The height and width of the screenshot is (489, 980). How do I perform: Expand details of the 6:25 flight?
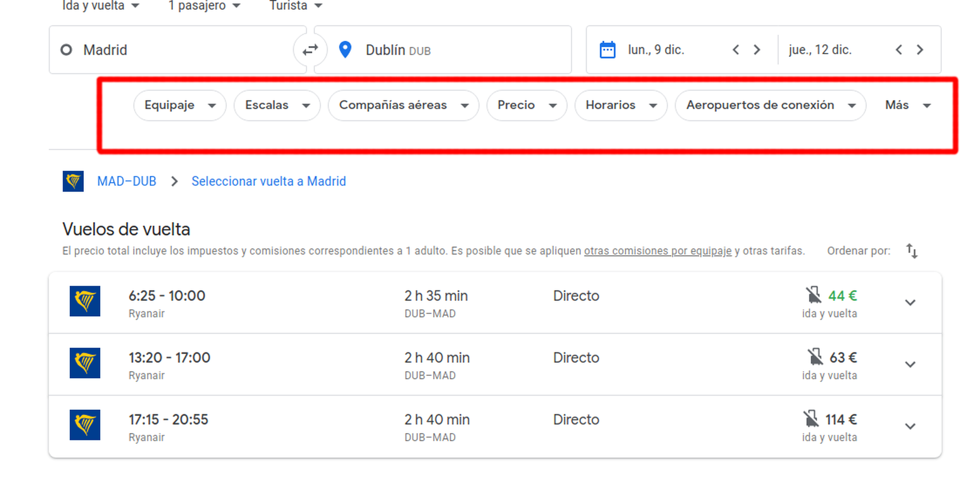910,303
